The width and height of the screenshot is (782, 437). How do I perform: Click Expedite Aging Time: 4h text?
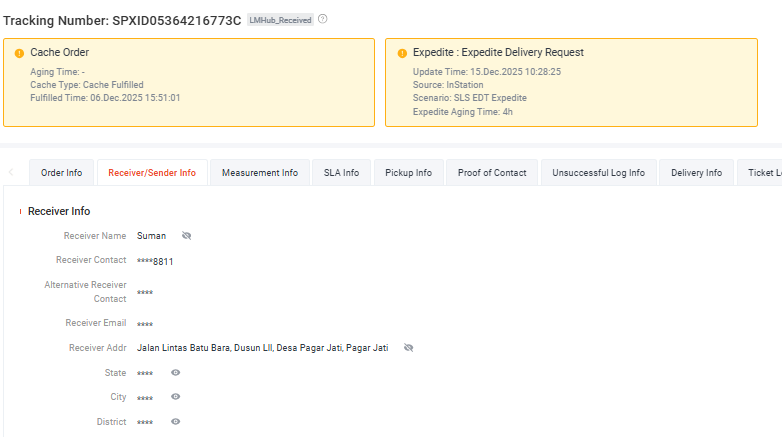[x=462, y=112]
